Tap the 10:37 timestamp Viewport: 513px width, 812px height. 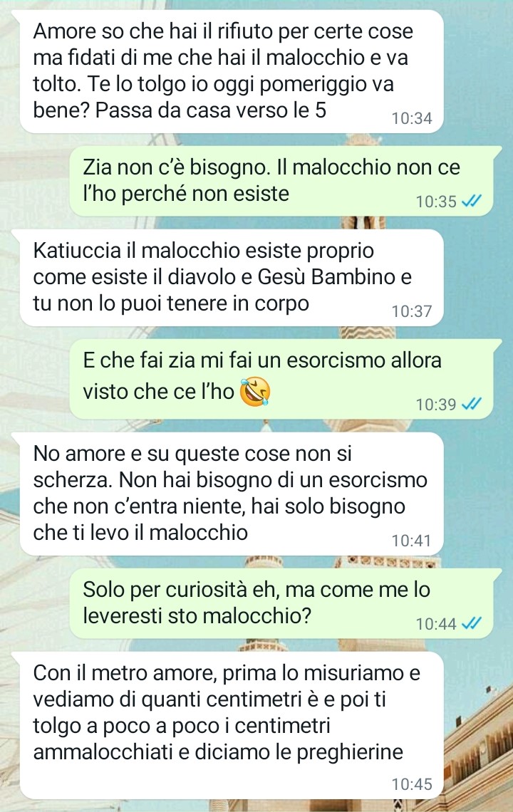click(x=411, y=311)
